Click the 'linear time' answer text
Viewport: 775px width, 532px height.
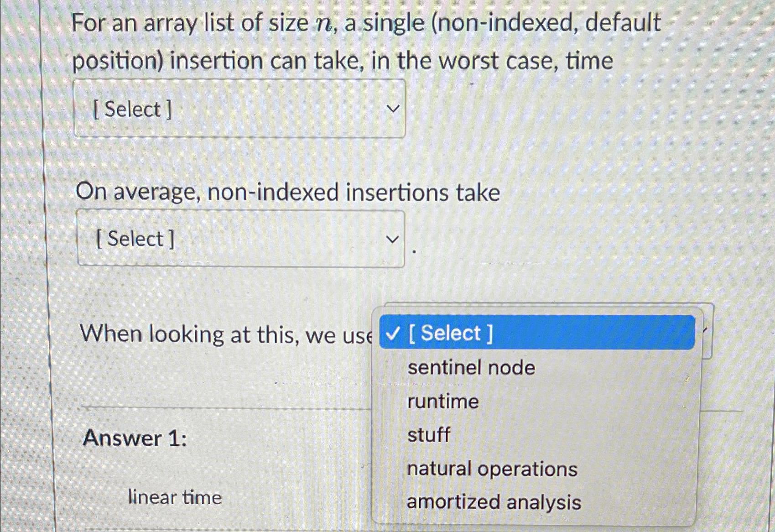[x=174, y=497]
